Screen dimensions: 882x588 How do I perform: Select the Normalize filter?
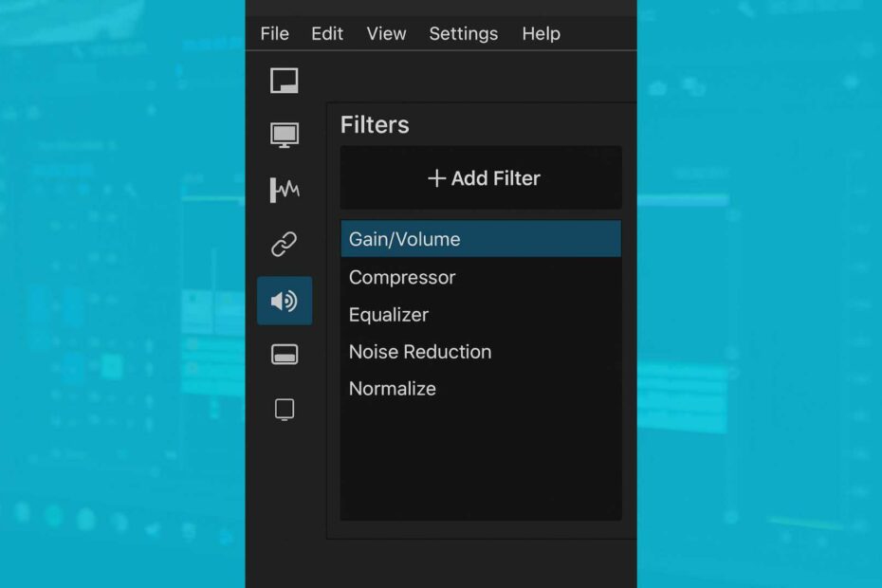[481, 388]
